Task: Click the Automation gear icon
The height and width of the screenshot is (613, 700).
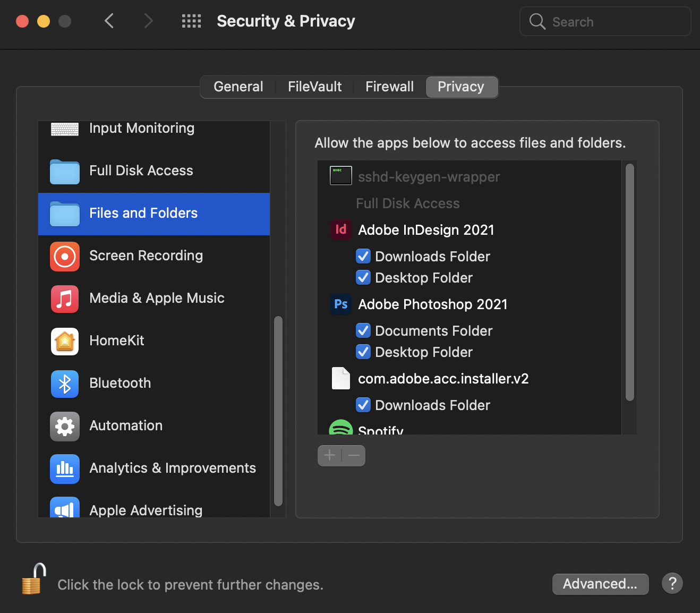Action: click(65, 427)
